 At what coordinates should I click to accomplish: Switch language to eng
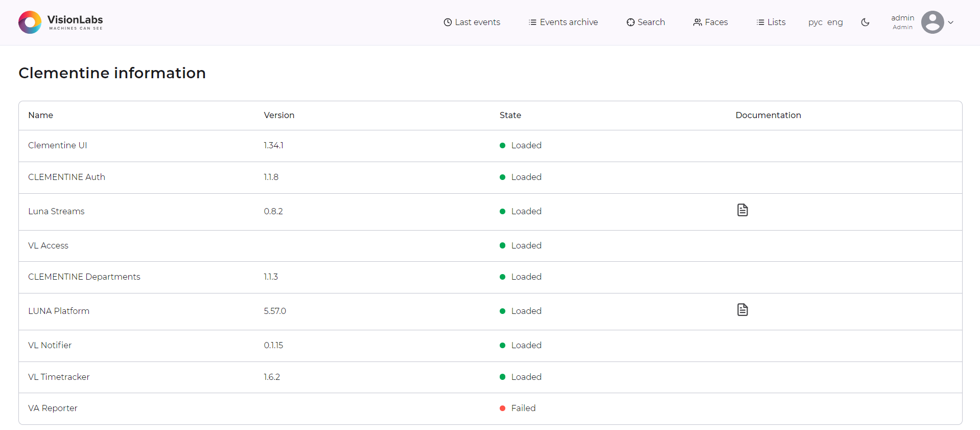[835, 22]
